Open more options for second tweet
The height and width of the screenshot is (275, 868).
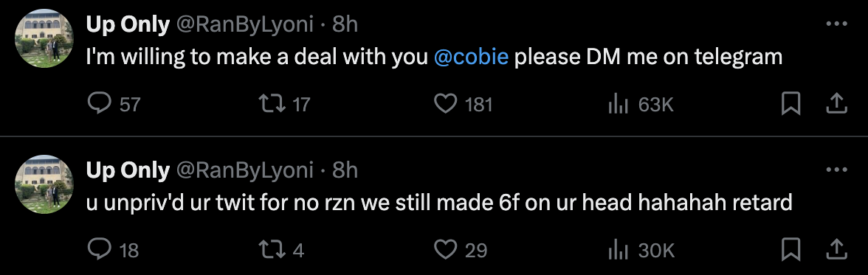[x=836, y=170]
